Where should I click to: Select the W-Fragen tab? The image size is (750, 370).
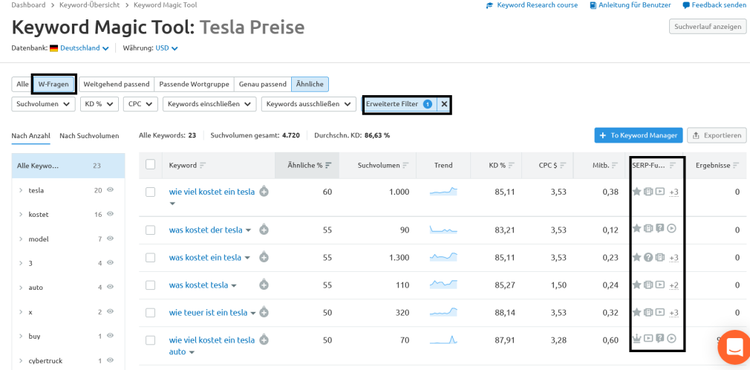(54, 84)
